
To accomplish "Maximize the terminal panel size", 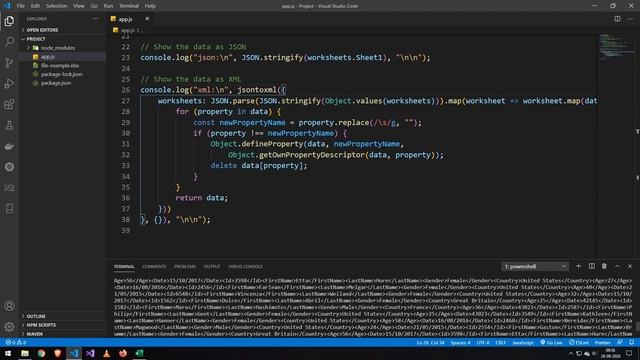I will [x=617, y=266].
